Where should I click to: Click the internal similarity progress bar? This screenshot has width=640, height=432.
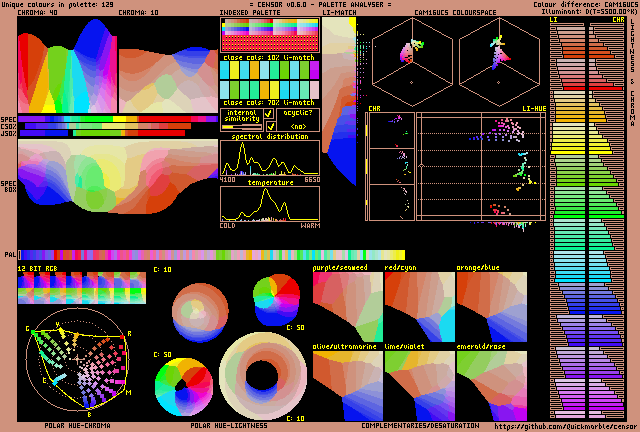point(241,127)
